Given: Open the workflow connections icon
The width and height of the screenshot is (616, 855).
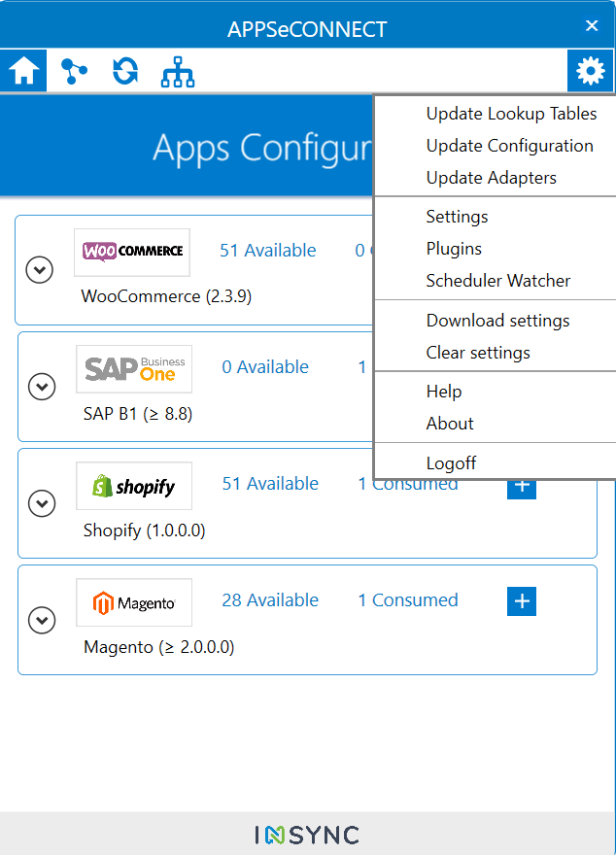Looking at the screenshot, I should [74, 71].
